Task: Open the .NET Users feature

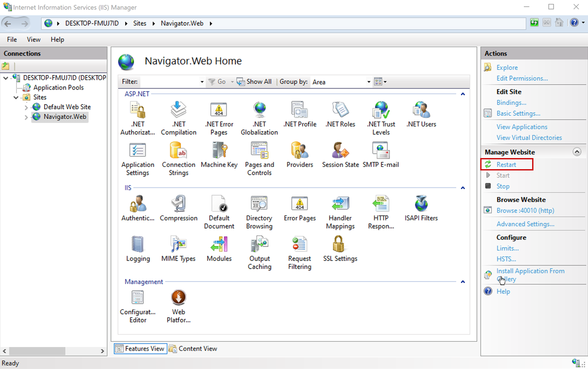Action: click(421, 114)
